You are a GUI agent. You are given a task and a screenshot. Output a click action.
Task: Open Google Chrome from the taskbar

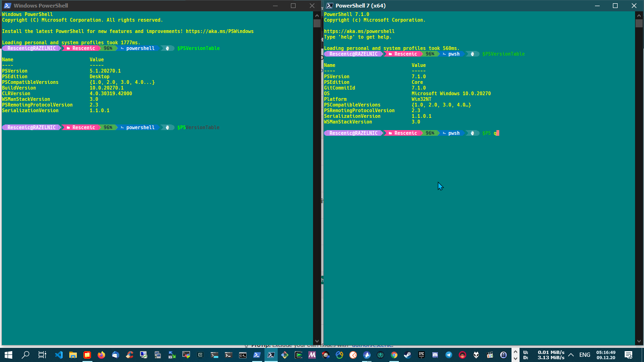394,355
